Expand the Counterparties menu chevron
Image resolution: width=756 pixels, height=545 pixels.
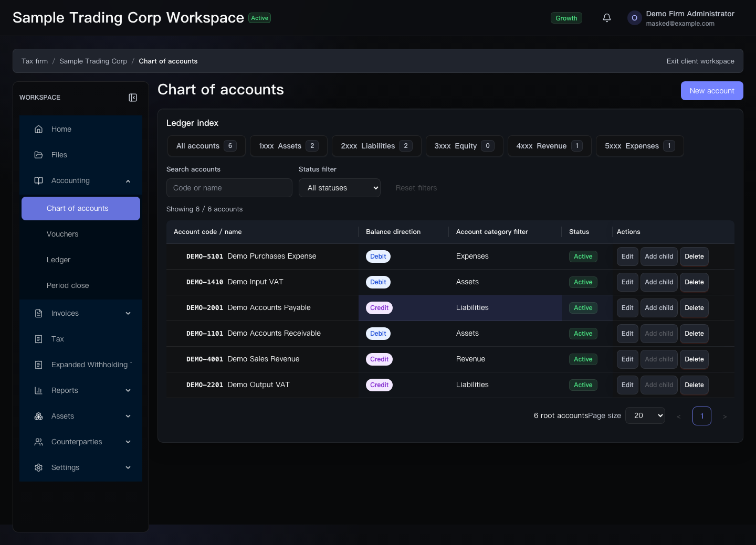[128, 442]
